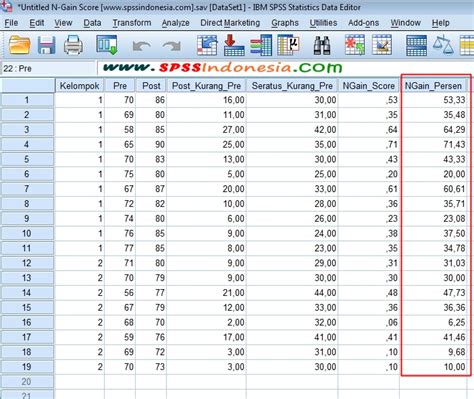This screenshot has width=474, height=399.
Task: Select the Post_Kurang_Pre column header
Action: pos(206,86)
